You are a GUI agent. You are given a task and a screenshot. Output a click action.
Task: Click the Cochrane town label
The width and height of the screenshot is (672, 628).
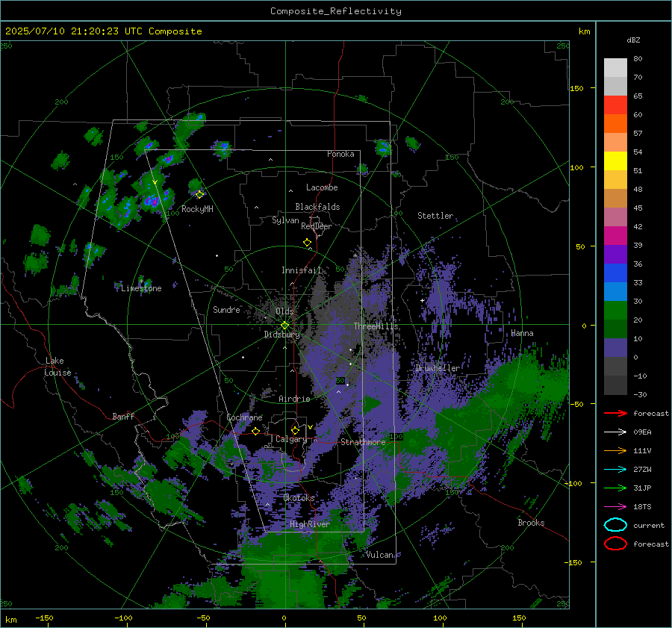[244, 417]
